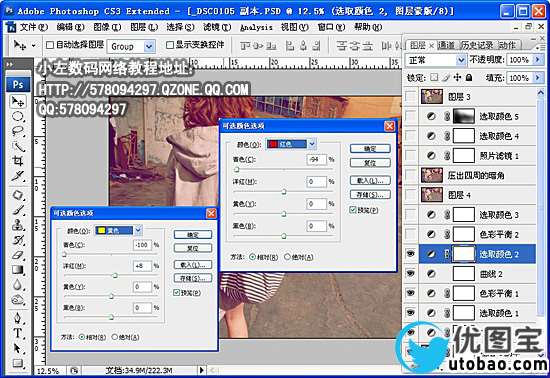Select the Clone Stamp tool
550x378 pixels.
[18, 224]
